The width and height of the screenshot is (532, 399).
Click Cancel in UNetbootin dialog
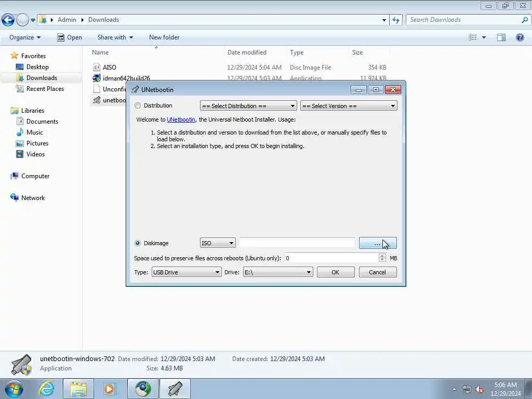(x=378, y=272)
